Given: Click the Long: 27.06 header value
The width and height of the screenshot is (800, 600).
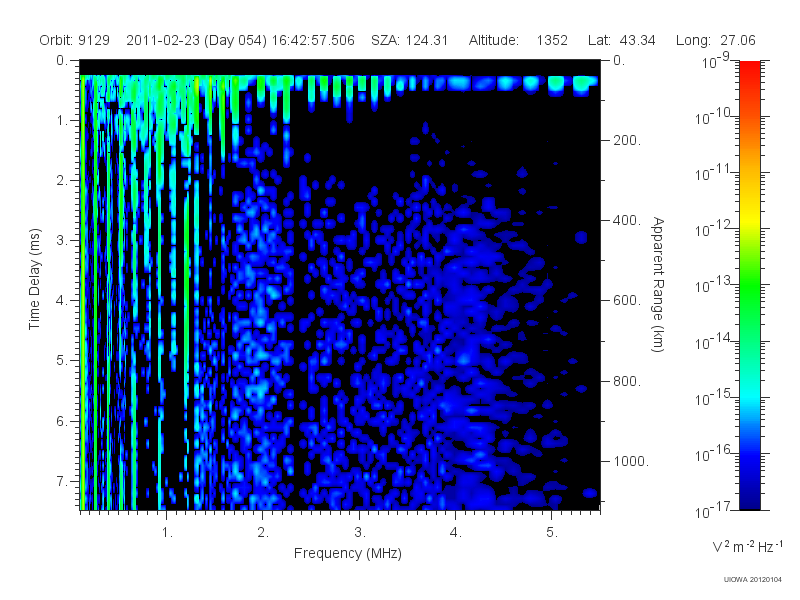Looking at the screenshot, I should click(715, 40).
